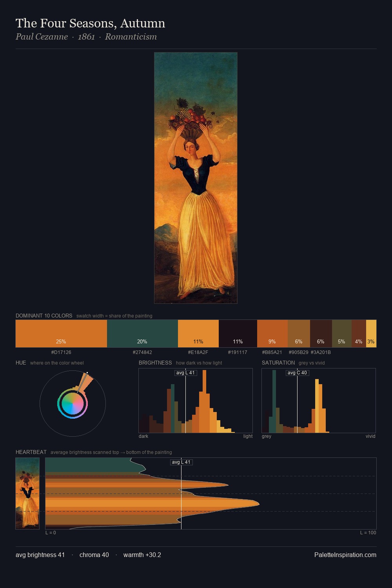Click the hex code '#905B29'
Screen dimensions: 392x588
(299, 352)
